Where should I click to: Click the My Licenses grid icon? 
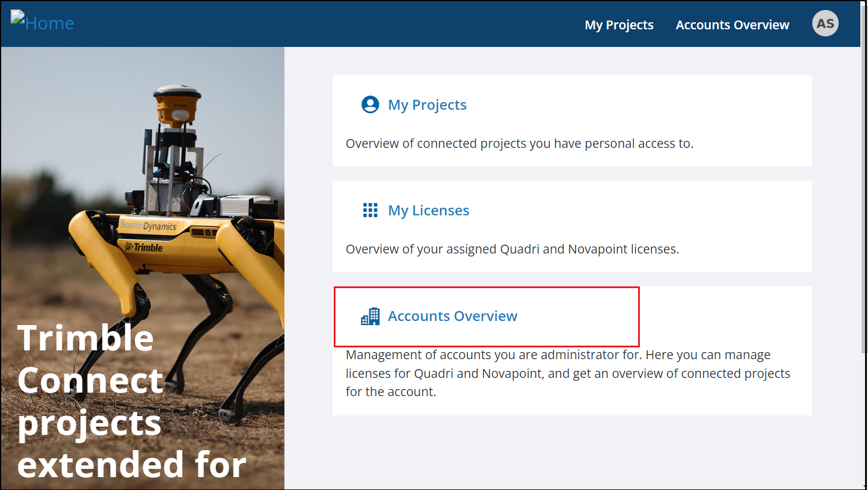370,210
